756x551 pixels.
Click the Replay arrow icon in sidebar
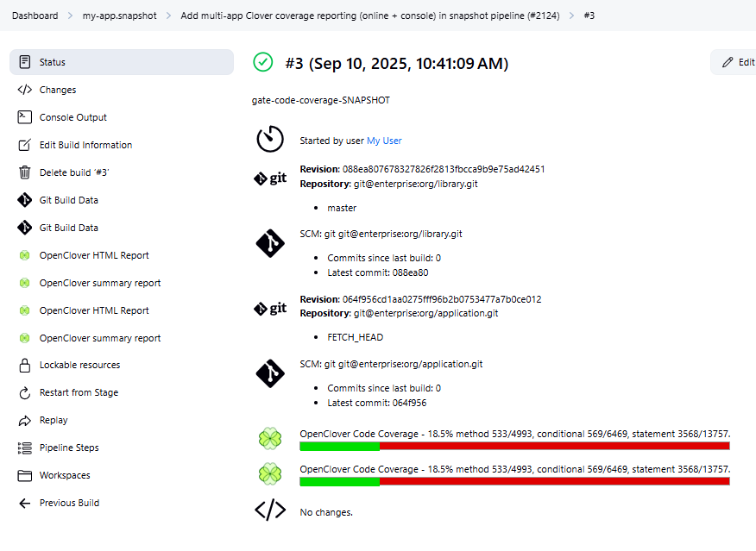click(25, 420)
